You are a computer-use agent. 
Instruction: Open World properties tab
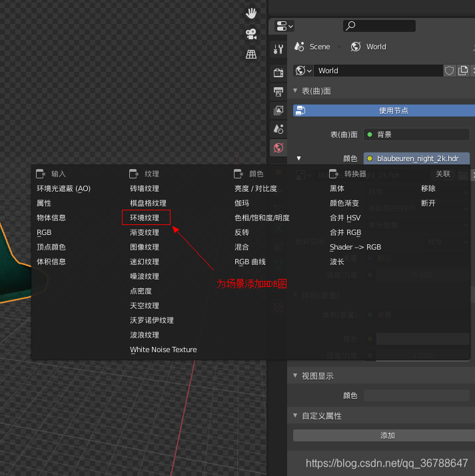(x=278, y=148)
